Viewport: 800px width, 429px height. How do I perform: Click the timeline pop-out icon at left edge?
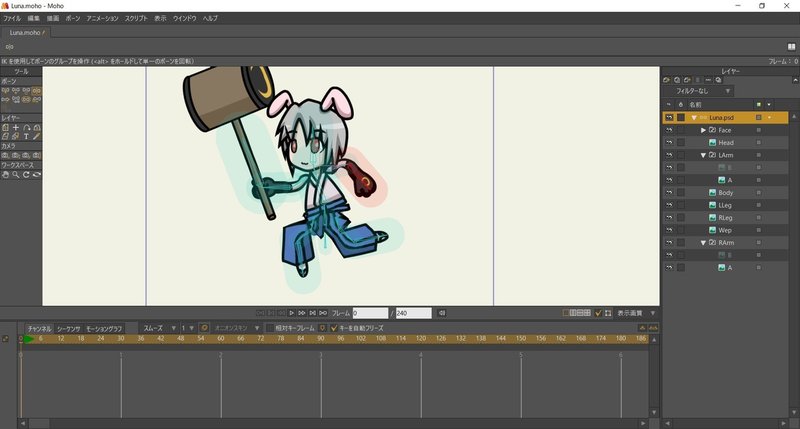(5, 338)
